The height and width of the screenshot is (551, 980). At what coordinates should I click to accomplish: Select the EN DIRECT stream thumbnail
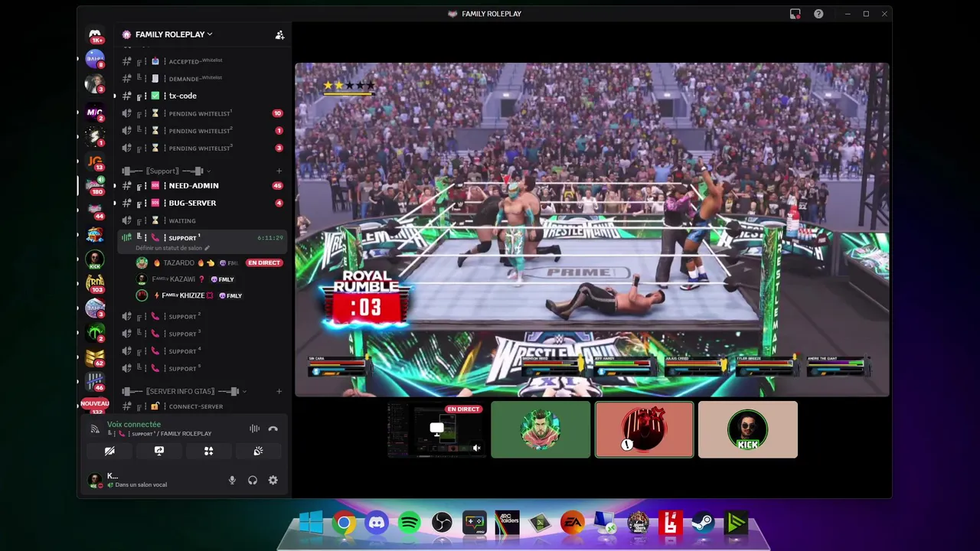pos(436,430)
